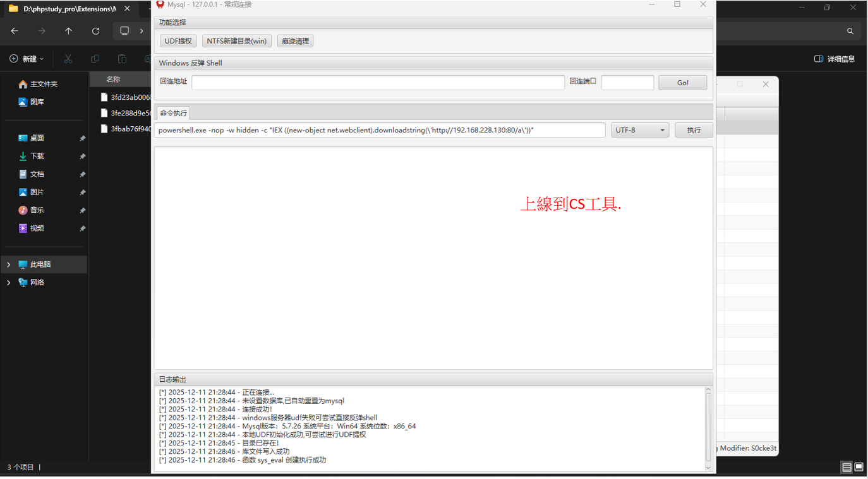Image resolution: width=868 pixels, height=479 pixels.
Task: Close the background window behind Mysql on right
Action: tap(766, 84)
